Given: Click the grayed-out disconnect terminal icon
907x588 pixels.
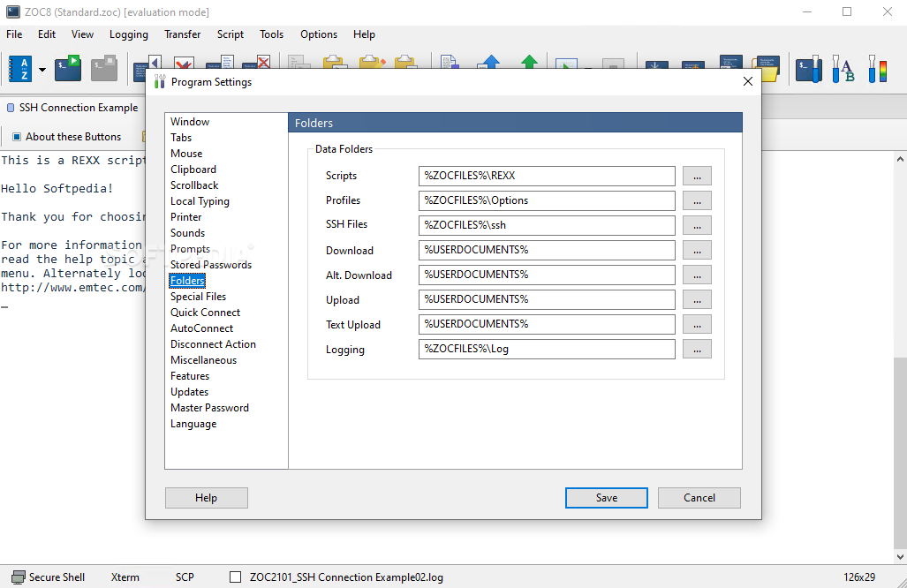Looking at the screenshot, I should click(x=104, y=68).
